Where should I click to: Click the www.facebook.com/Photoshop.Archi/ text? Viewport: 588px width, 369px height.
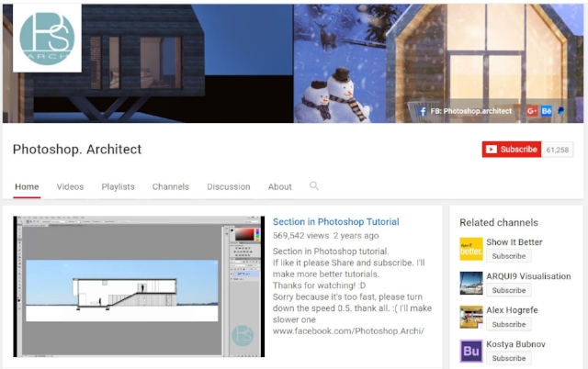(348, 331)
